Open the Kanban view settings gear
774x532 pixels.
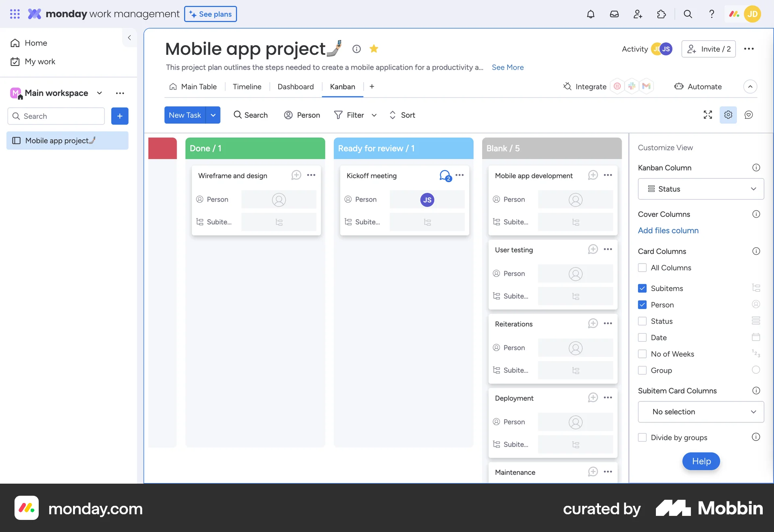click(728, 115)
